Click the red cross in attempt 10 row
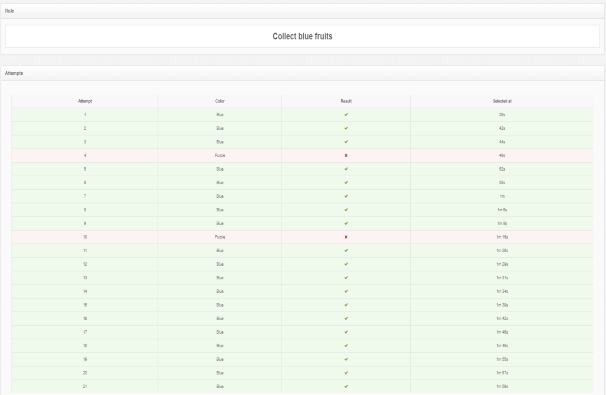The height and width of the screenshot is (395, 606). tap(346, 237)
